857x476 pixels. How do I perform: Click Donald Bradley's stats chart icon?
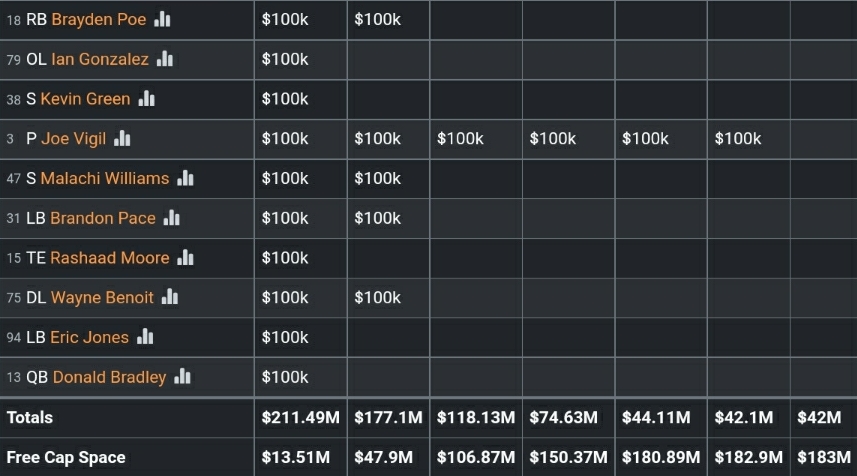point(182,377)
